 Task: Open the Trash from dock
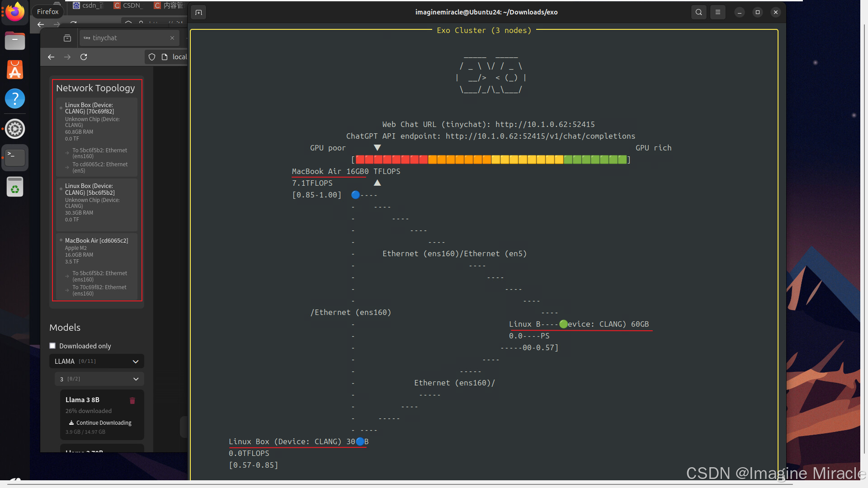(x=15, y=187)
